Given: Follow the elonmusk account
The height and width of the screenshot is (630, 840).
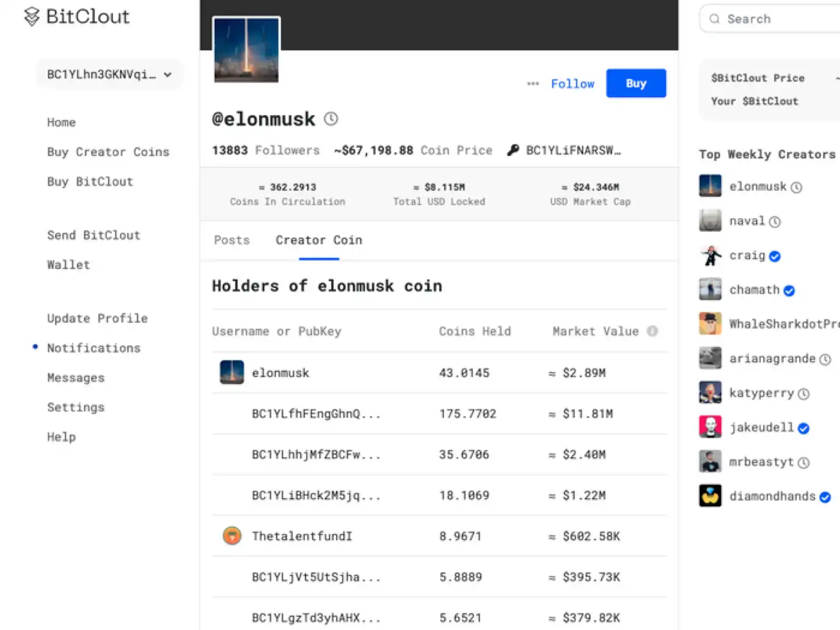Looking at the screenshot, I should pos(572,84).
